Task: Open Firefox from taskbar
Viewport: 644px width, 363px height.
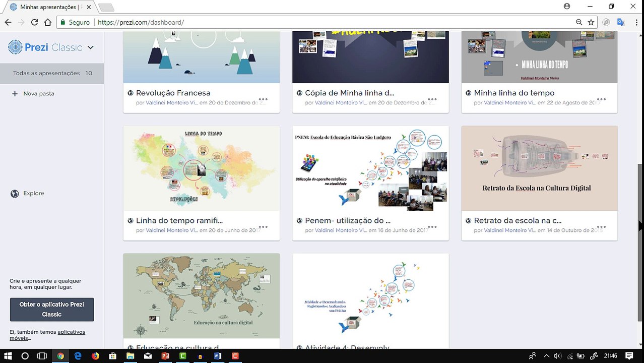Action: pyautogui.click(x=95, y=356)
